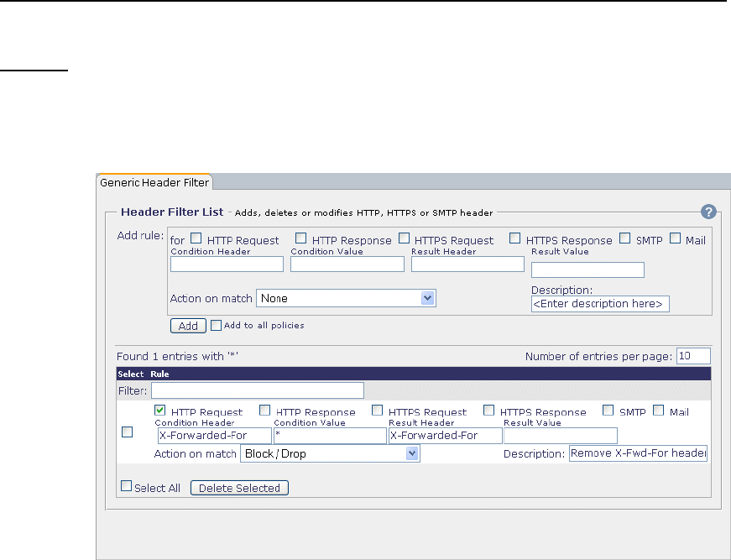Click the Result Header field in Add rule
731x560 pixels.
(x=467, y=264)
